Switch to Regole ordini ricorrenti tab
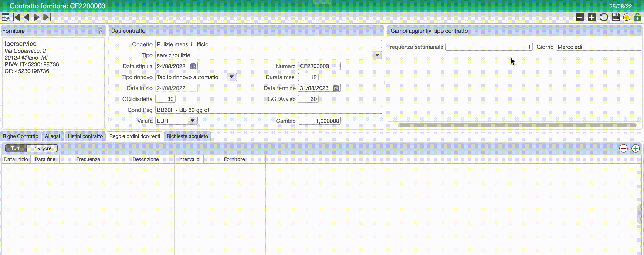Screen dimensions: 644x255 [135, 136]
